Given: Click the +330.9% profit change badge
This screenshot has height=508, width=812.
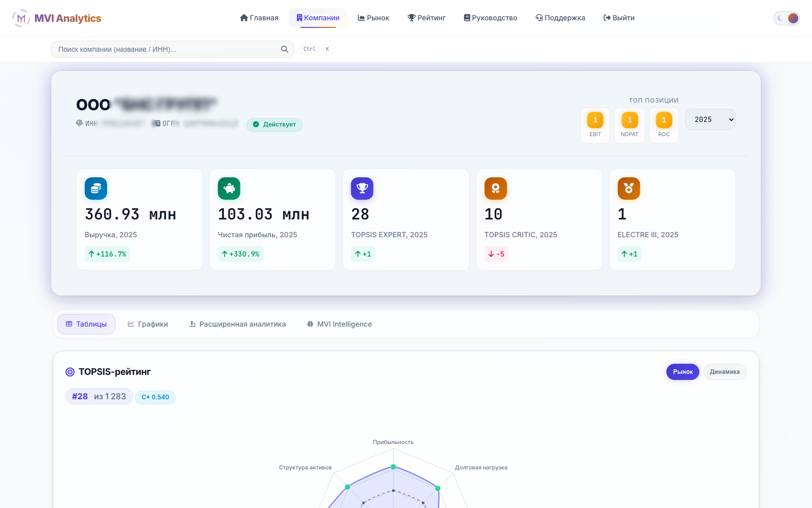Looking at the screenshot, I should click(241, 254).
